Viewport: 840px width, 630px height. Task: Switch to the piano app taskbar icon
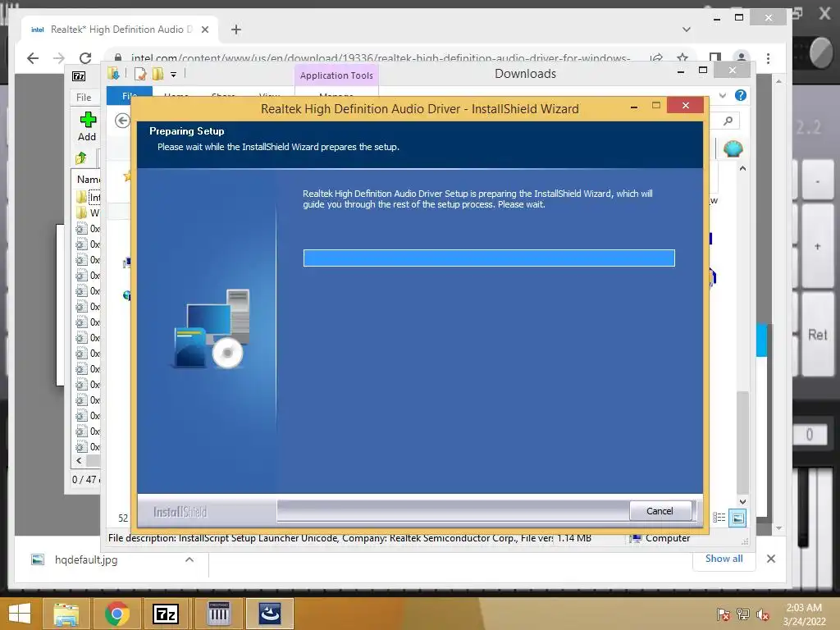pyautogui.click(x=218, y=614)
